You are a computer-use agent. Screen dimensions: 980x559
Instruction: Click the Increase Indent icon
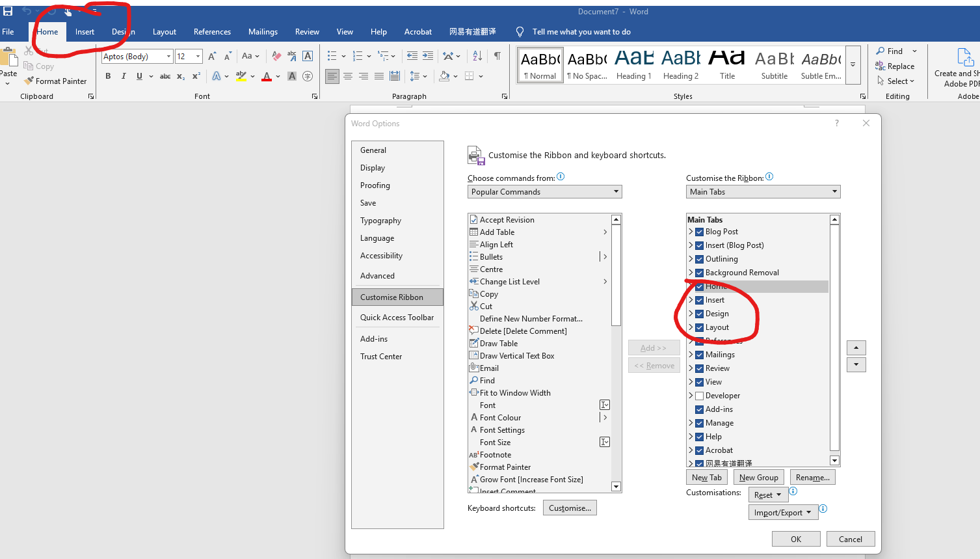[428, 57]
